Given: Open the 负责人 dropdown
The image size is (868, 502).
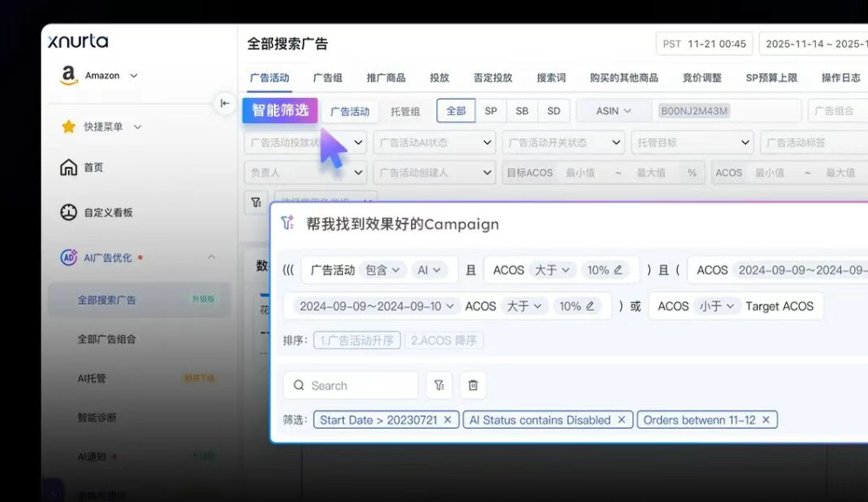Looking at the screenshot, I should point(305,172).
